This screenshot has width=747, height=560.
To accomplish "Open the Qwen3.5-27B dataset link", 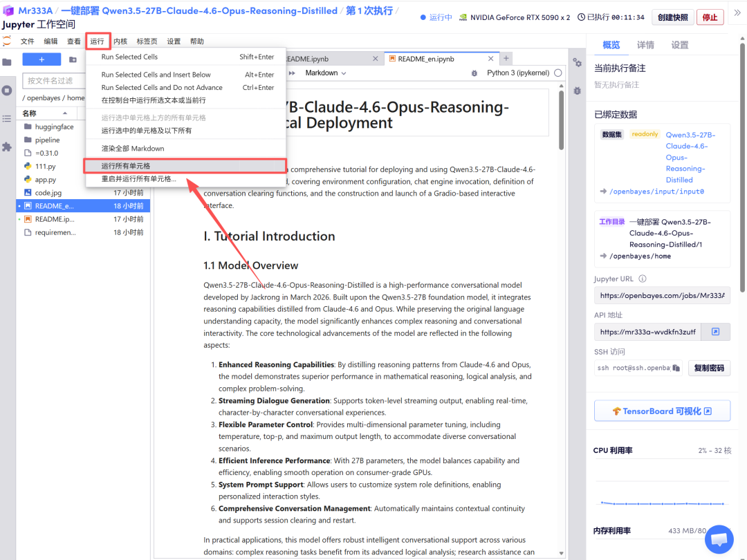I will (691, 157).
